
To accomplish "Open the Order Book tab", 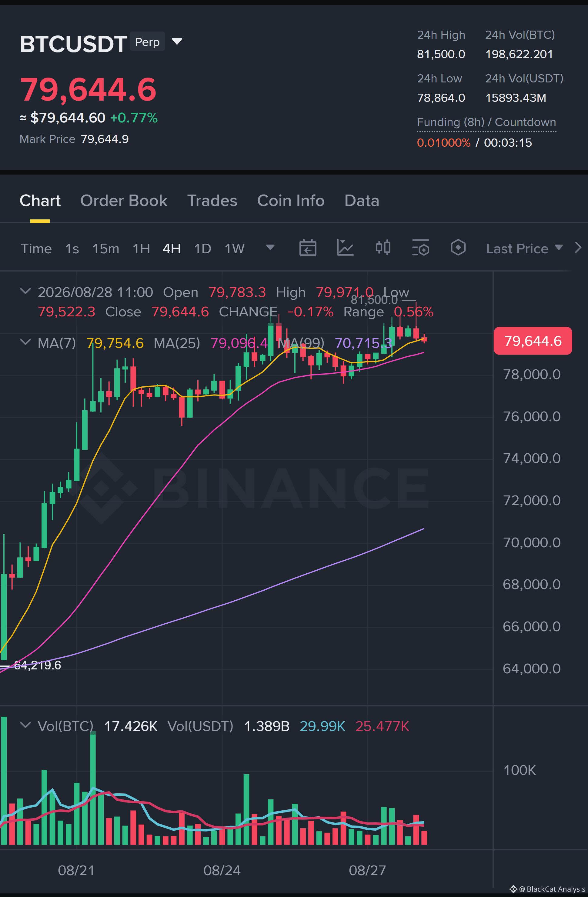I will [124, 201].
